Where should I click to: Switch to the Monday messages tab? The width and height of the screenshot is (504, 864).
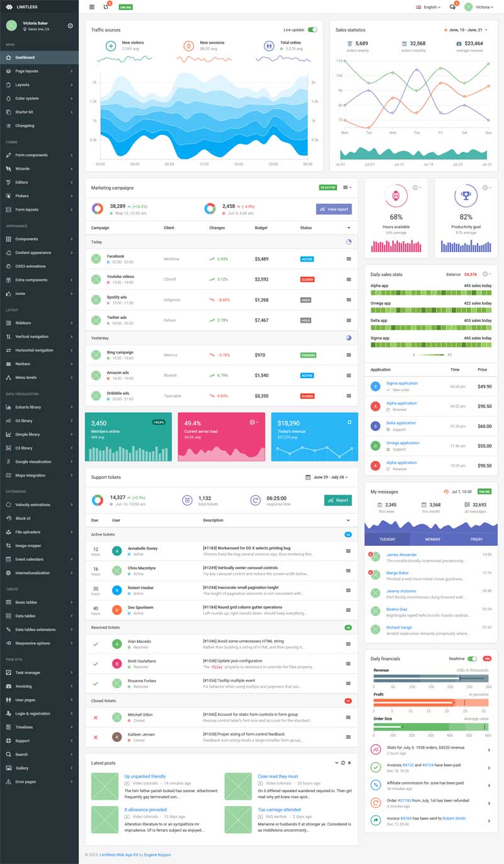[x=433, y=539]
